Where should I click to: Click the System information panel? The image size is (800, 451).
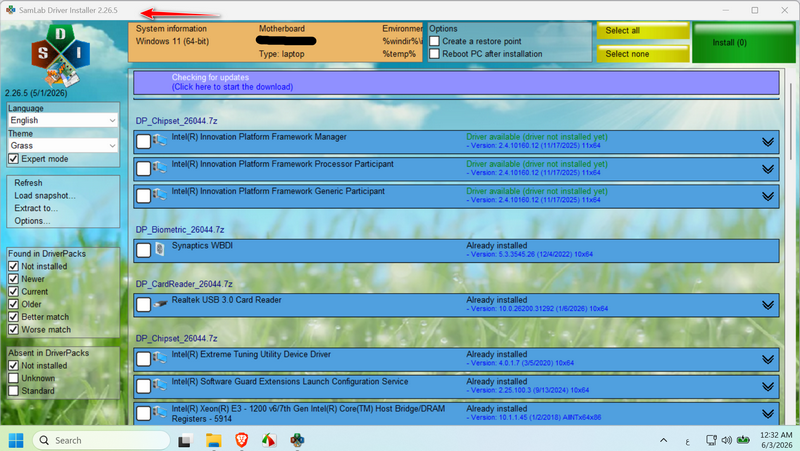point(276,41)
